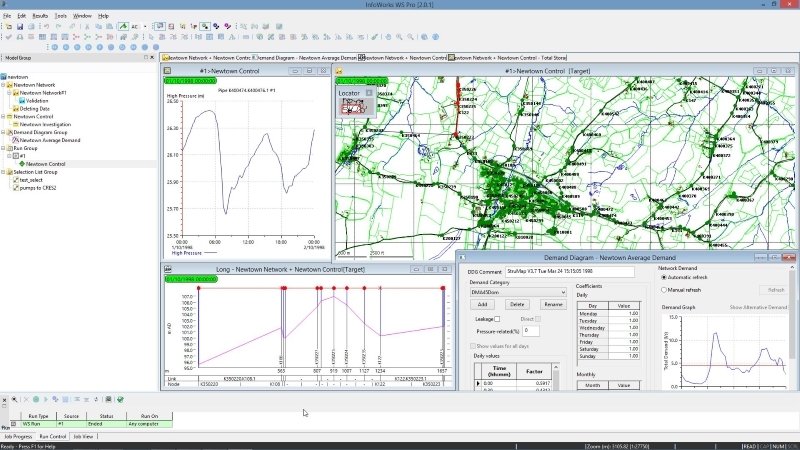Click the Add button in Demand Category
Screen dimensions: 800x450
pyautogui.click(x=483, y=305)
